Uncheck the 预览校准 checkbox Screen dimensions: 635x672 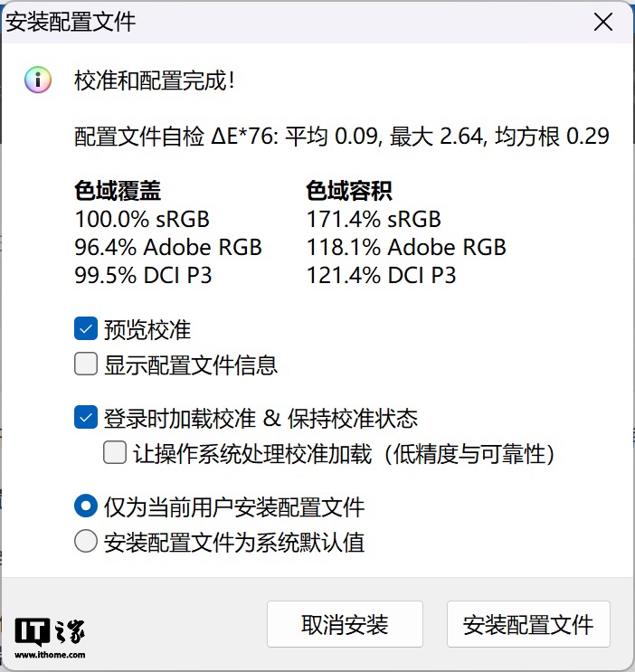click(86, 329)
